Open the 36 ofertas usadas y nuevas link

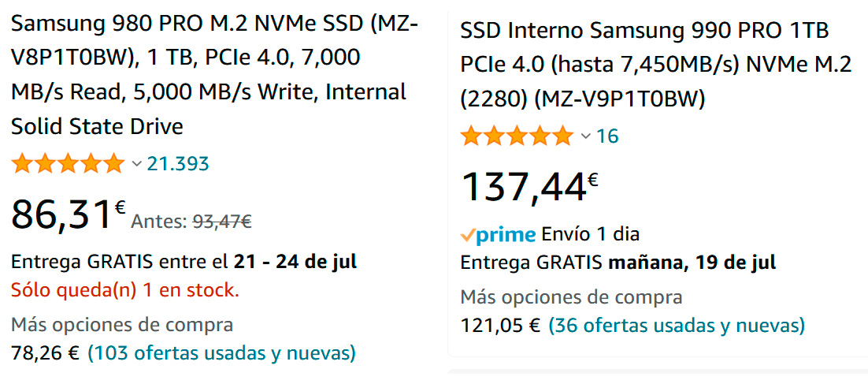pyautogui.click(x=677, y=326)
